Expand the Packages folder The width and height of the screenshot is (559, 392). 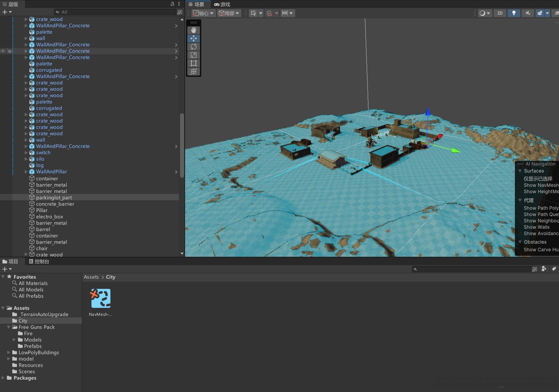pyautogui.click(x=3, y=378)
